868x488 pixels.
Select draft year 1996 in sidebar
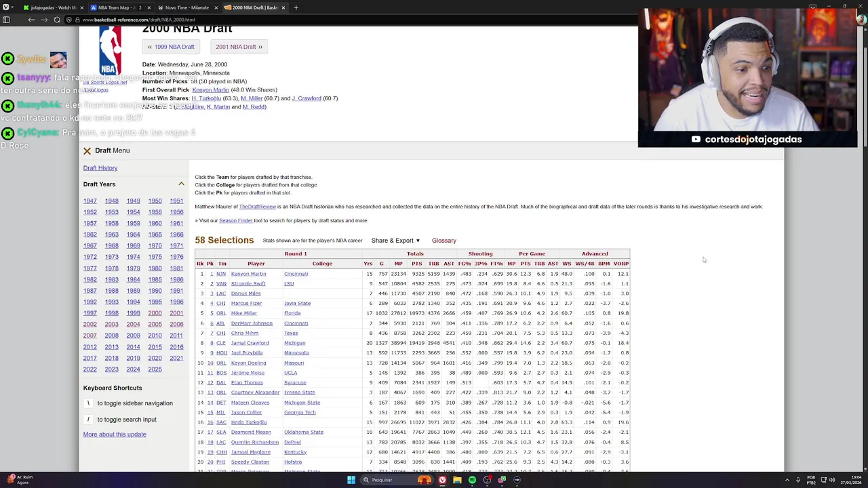(x=176, y=302)
